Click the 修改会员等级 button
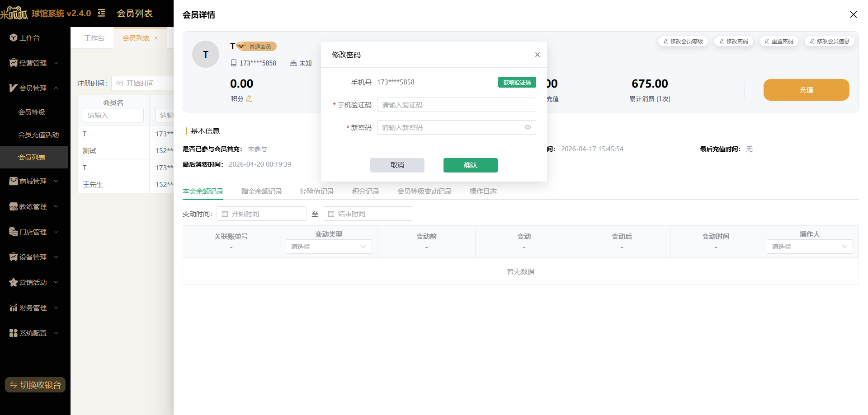 coord(683,41)
